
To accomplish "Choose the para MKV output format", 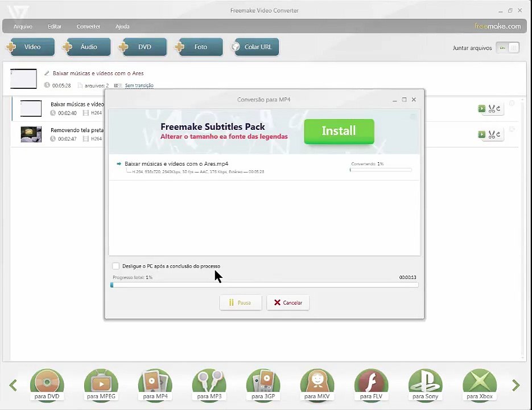I will tap(317, 385).
